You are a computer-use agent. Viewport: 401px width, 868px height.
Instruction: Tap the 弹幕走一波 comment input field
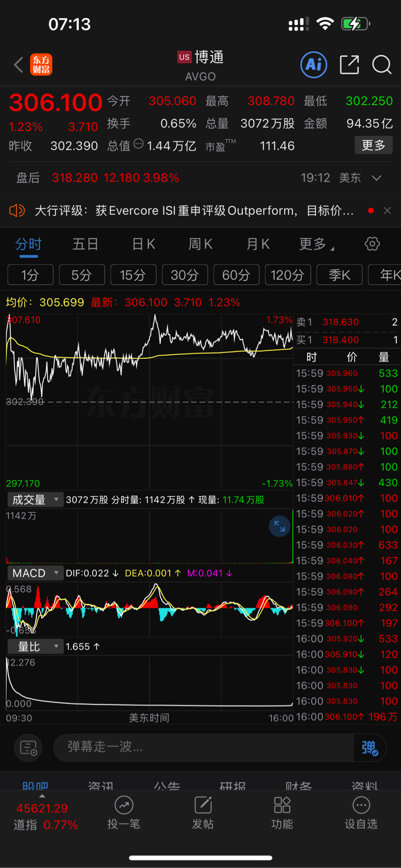coord(204,748)
